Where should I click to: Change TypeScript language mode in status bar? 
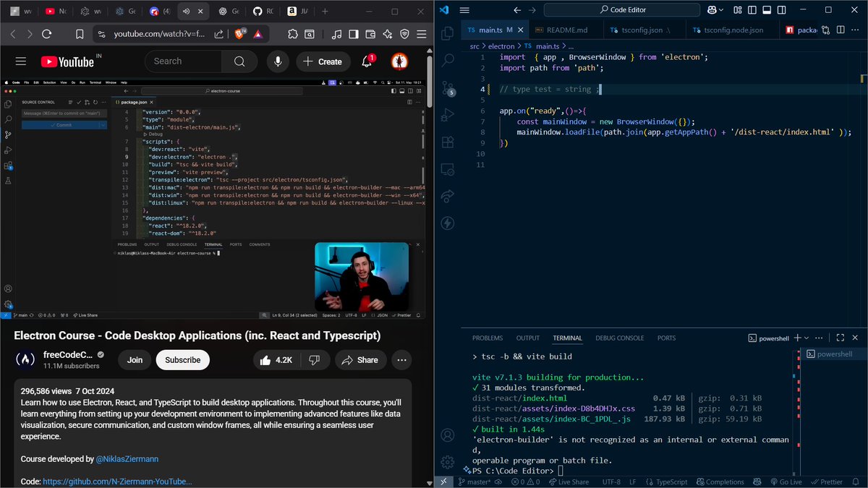coord(665,482)
